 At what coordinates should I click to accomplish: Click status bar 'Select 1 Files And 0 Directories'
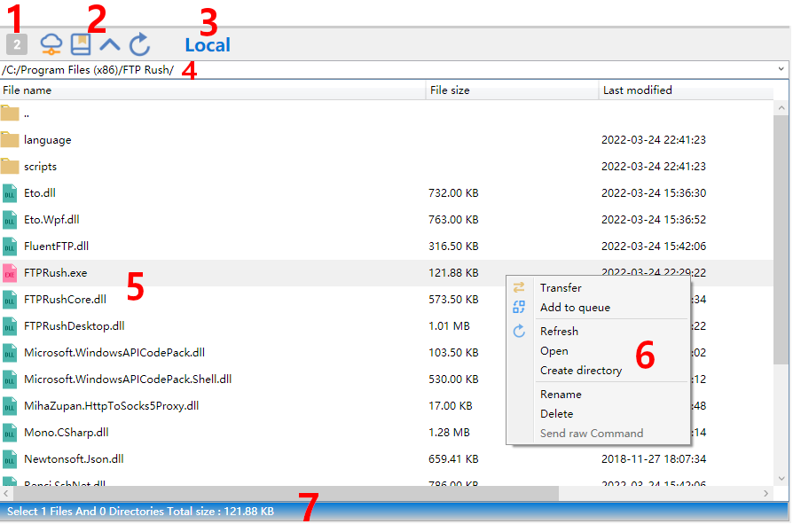[x=85, y=512]
